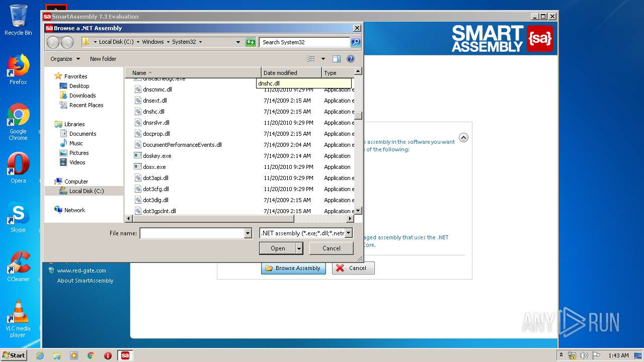This screenshot has width=644, height=362.
Task: Click Opera icon in the taskbar
Action: (x=108, y=355)
